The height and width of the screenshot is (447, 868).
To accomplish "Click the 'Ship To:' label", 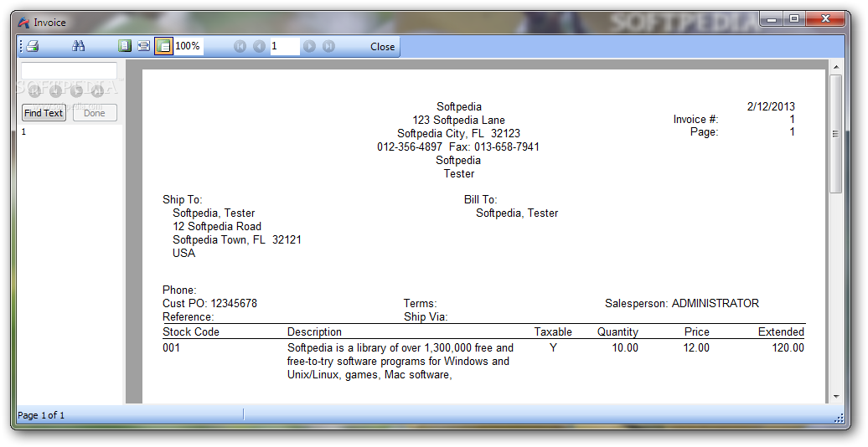I will point(182,200).
